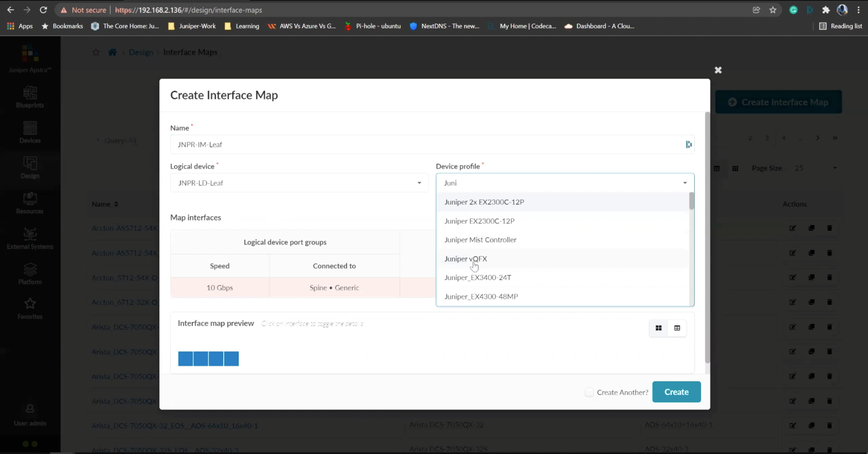Choose Juniper Mist Controller option

563,240
